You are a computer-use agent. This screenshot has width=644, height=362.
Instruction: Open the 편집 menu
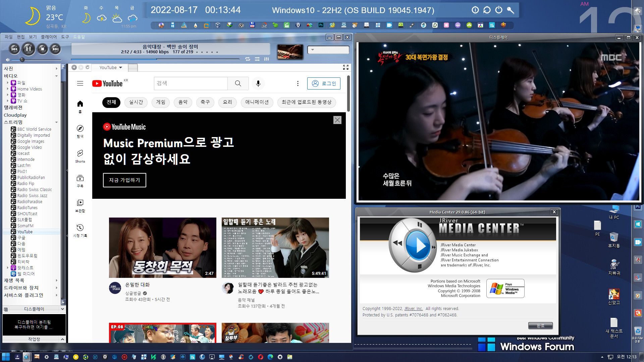(x=21, y=37)
